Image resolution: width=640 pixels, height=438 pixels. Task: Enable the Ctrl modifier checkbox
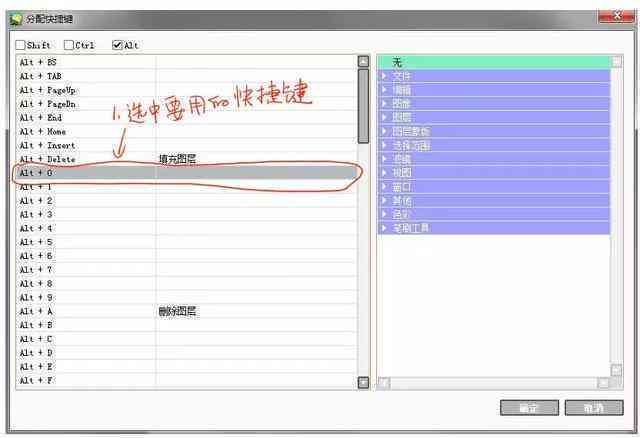tap(69, 45)
